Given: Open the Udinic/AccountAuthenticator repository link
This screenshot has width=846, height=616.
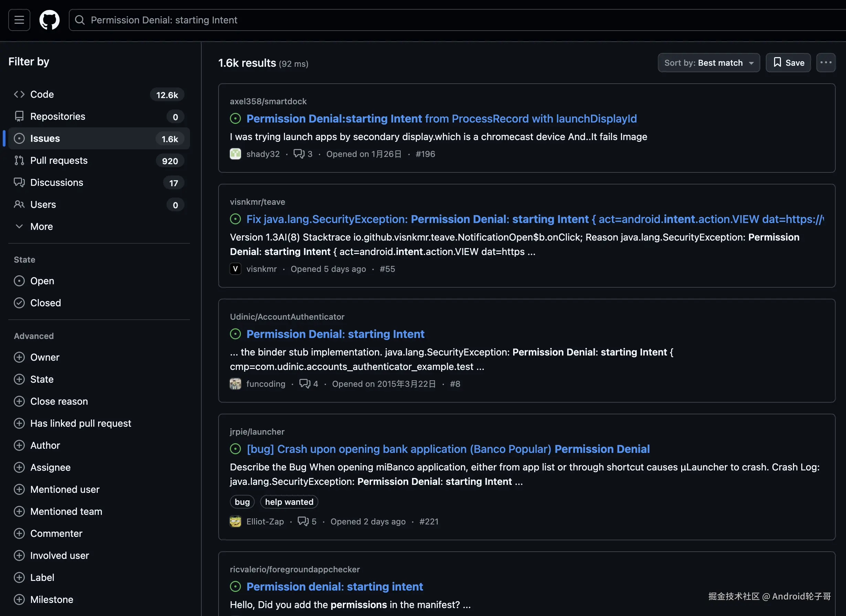Looking at the screenshot, I should pos(287,317).
